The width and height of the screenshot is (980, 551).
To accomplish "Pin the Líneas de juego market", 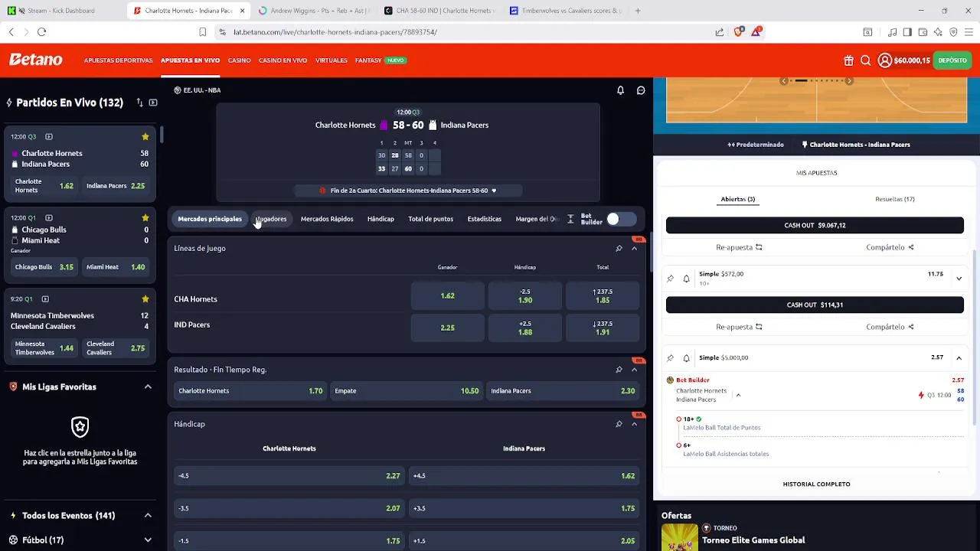I will click(x=619, y=249).
